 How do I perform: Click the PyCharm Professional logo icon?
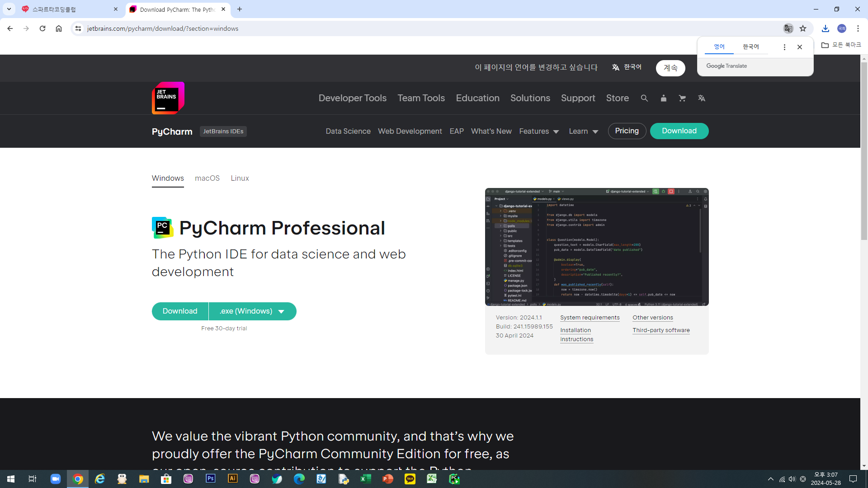pyautogui.click(x=163, y=228)
